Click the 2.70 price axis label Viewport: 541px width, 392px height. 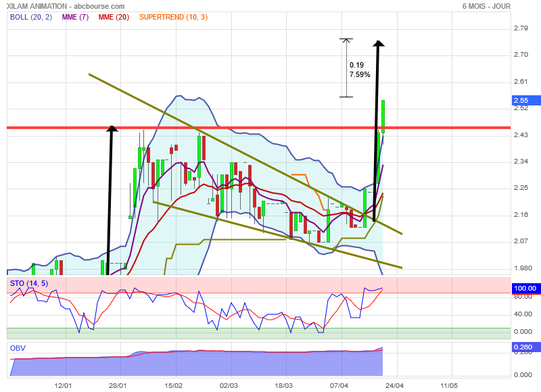click(521, 55)
